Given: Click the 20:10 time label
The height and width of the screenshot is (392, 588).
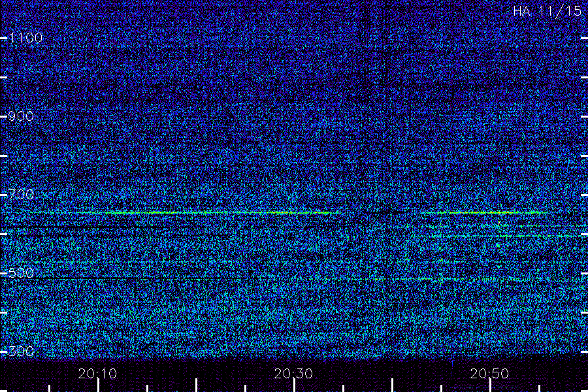Looking at the screenshot, I should click(97, 373).
